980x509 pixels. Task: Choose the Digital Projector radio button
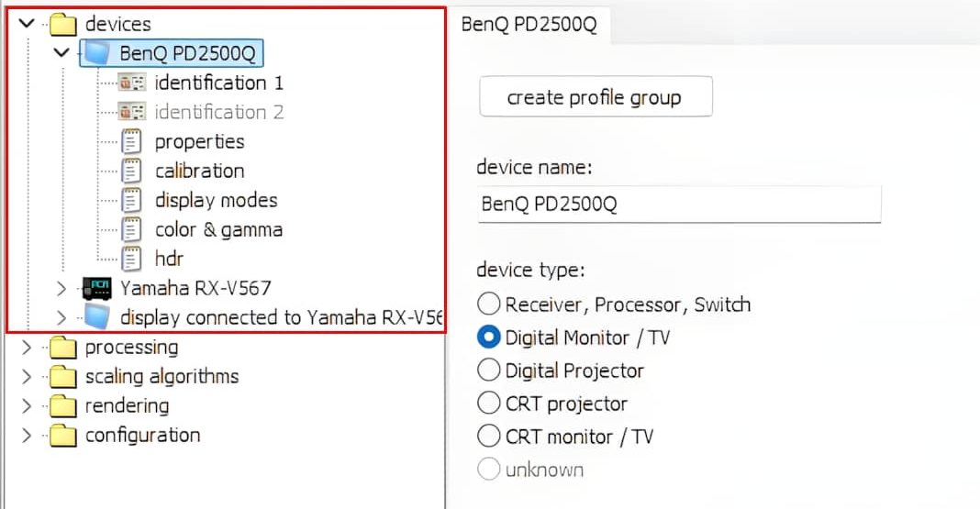coord(489,371)
